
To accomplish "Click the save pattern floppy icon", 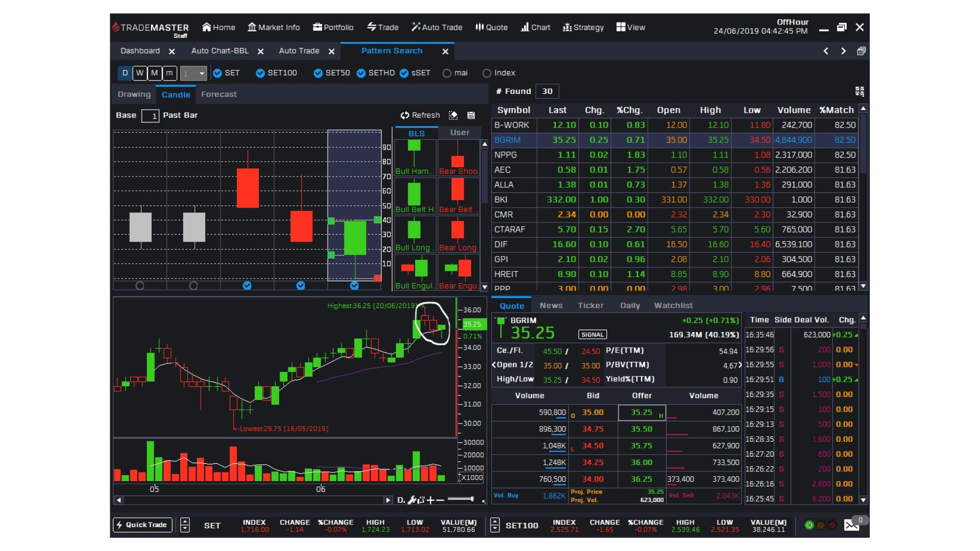I will click(x=471, y=115).
